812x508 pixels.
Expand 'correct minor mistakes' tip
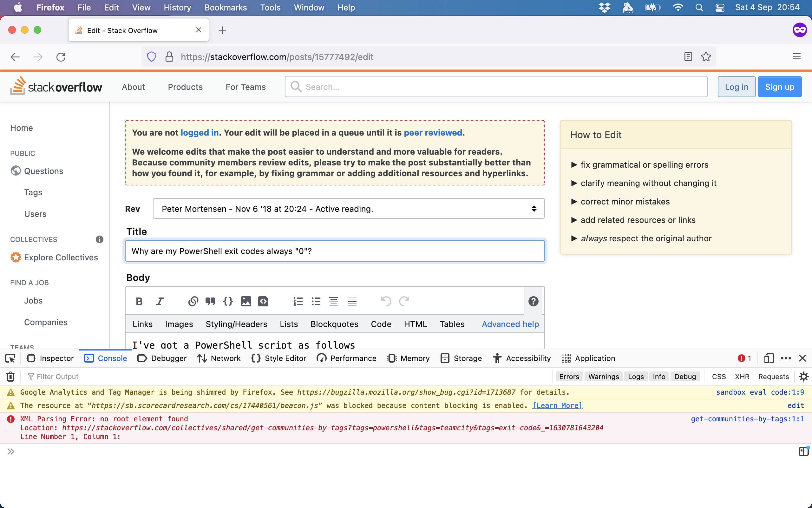click(620, 202)
